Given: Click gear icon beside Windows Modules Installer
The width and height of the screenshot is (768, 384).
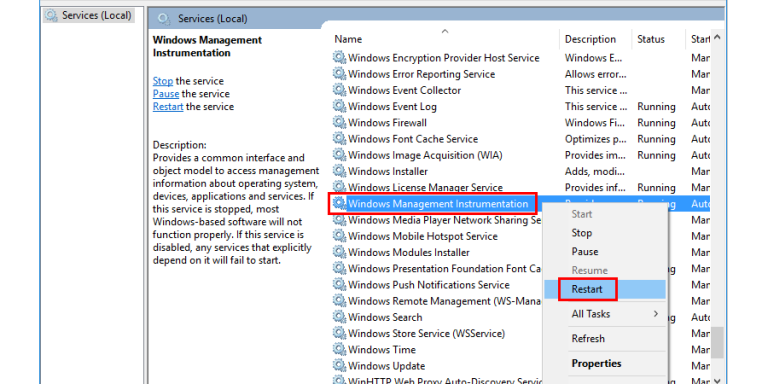Looking at the screenshot, I should (339, 252).
